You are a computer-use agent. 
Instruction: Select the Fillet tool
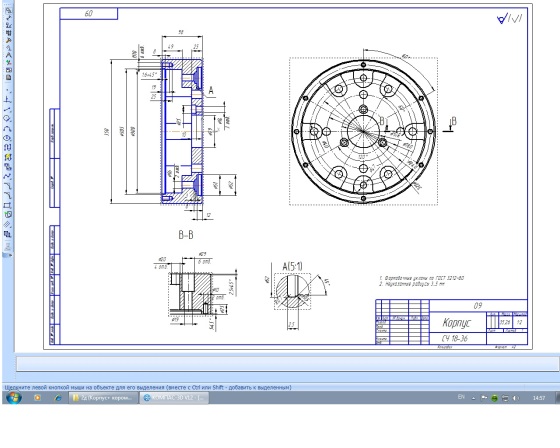[x=8, y=196]
